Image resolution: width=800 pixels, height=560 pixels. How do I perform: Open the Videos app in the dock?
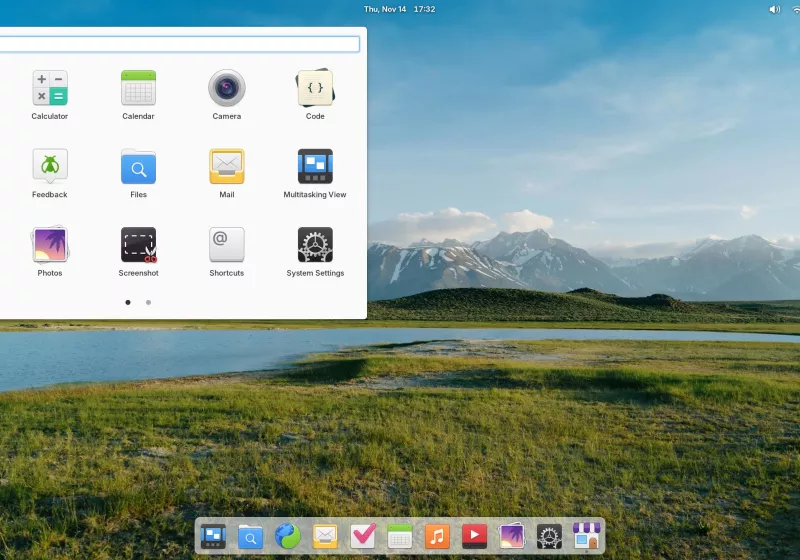(x=474, y=537)
